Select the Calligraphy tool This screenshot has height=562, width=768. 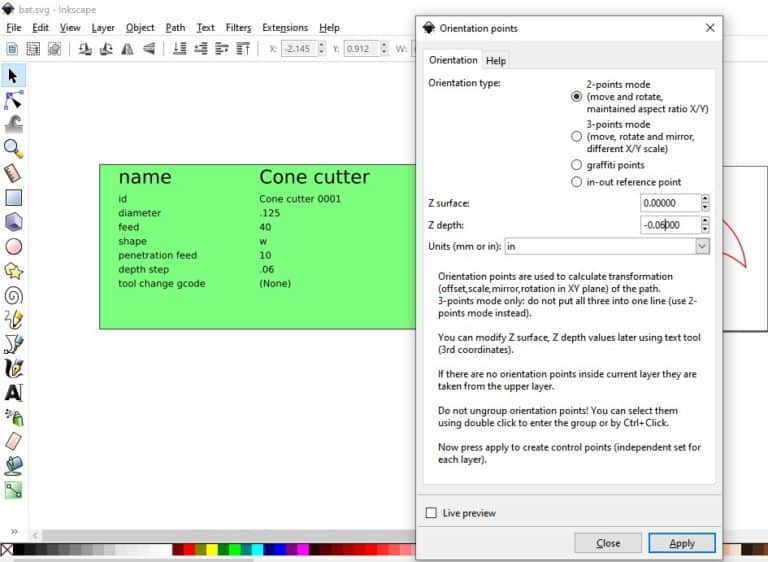pyautogui.click(x=13, y=368)
